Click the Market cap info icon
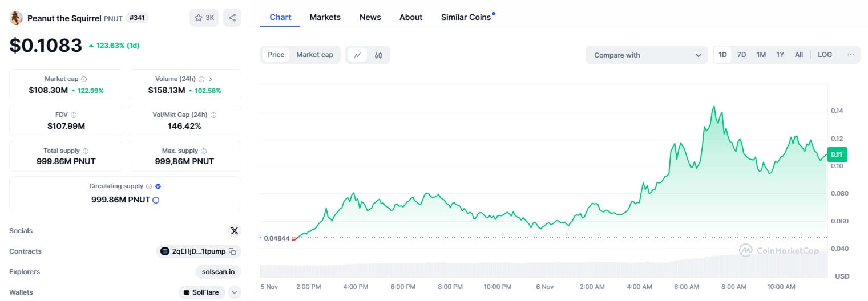This screenshot has width=868, height=301. tap(84, 79)
